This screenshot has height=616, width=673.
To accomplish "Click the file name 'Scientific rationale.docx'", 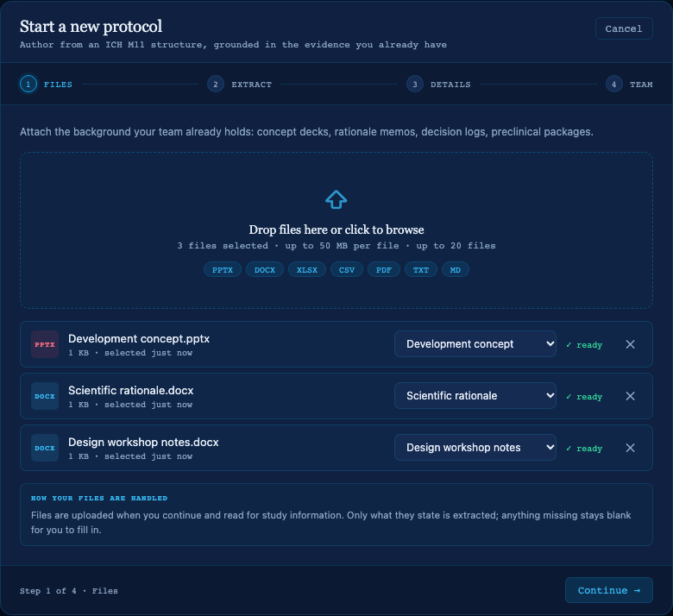I will coord(131,390).
